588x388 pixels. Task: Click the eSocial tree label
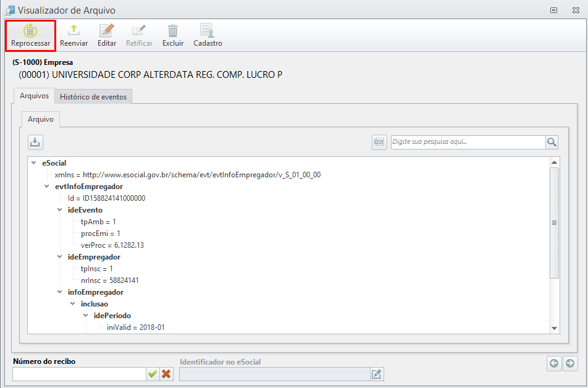54,163
